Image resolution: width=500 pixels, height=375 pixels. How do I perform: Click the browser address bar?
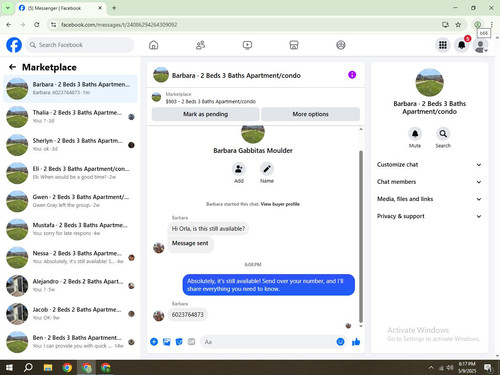coord(247,24)
